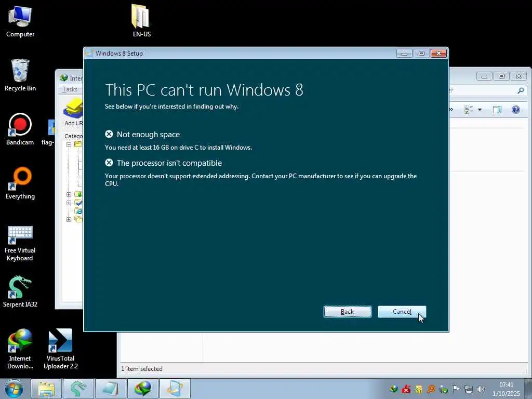Viewport: 532px width, 399px height.
Task: Select the Bandicam desktop shortcut
Action: point(20,129)
